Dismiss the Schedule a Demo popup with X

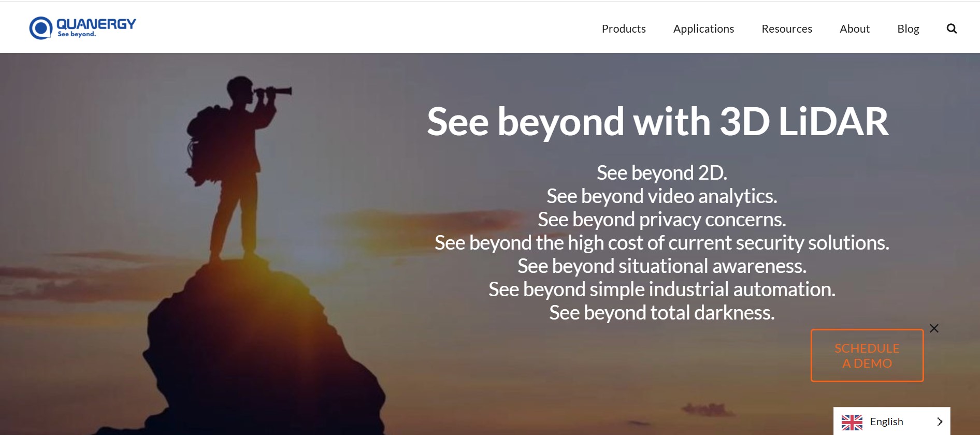(934, 328)
